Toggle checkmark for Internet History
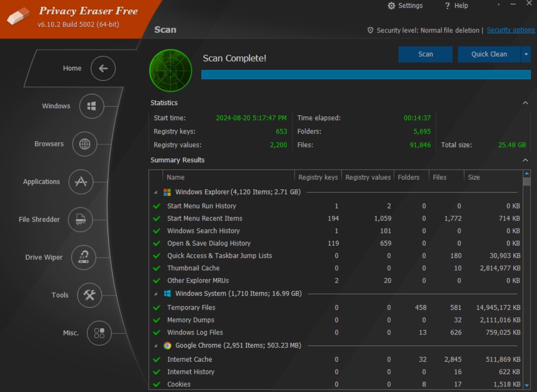 [157, 372]
